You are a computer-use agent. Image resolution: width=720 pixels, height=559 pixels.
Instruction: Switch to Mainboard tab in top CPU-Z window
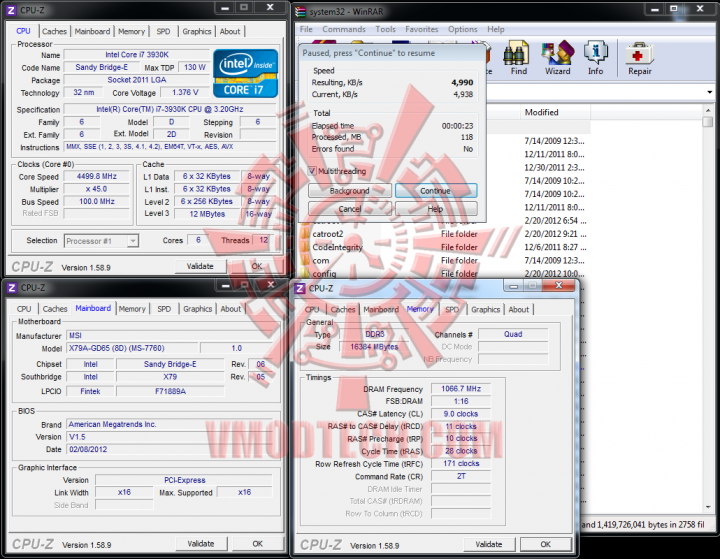coord(92,31)
